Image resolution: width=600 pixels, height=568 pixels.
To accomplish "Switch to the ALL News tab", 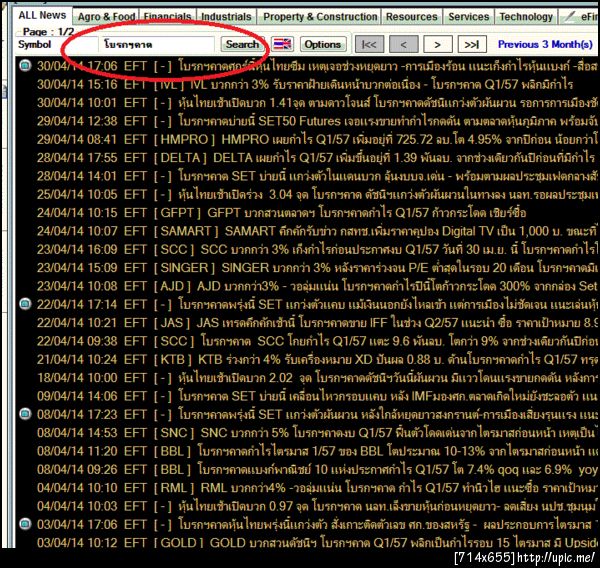I will [x=42, y=15].
